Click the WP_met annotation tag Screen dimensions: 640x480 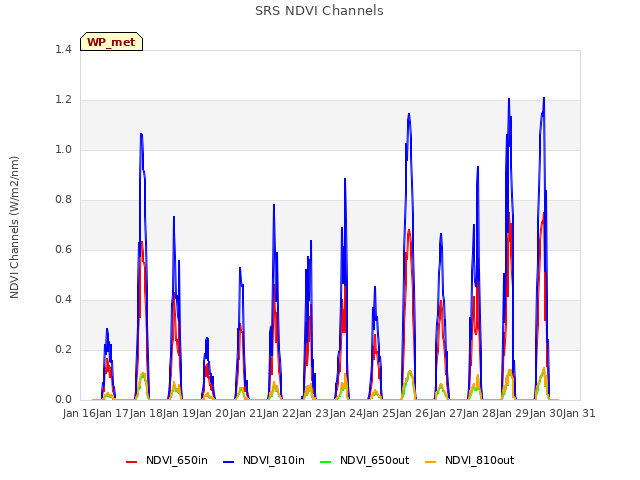coord(111,42)
